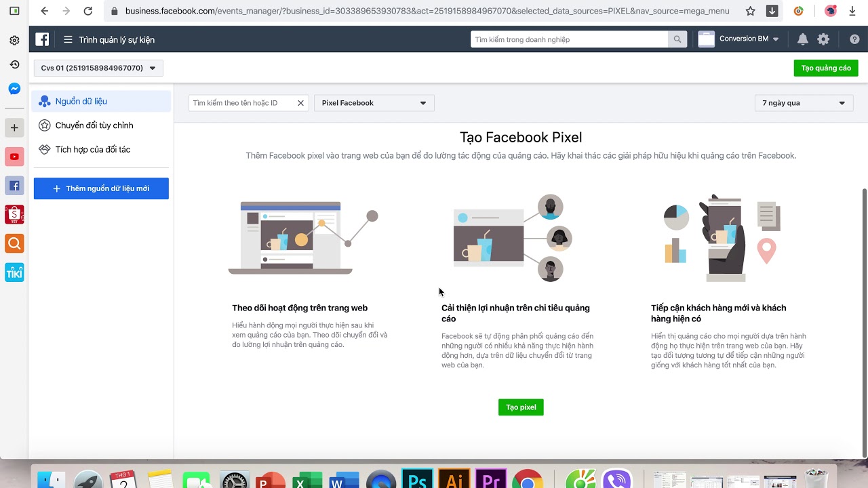
Task: Open the Facebook logo home icon
Action: [x=42, y=39]
